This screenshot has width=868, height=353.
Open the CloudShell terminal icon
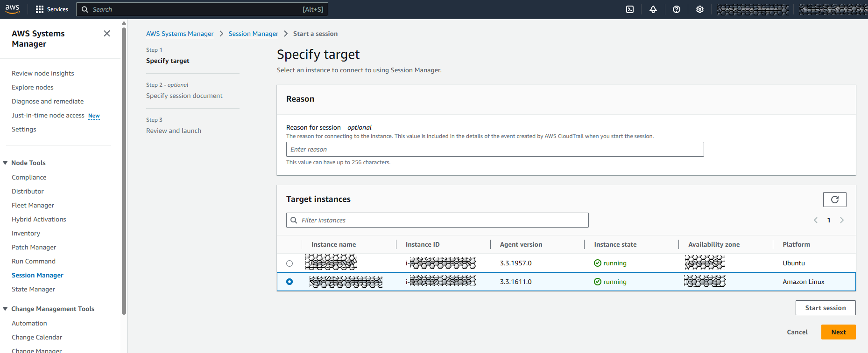(x=630, y=9)
